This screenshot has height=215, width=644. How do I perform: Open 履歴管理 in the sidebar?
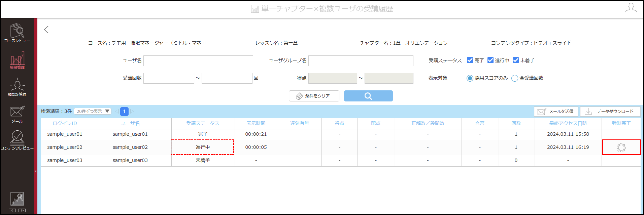tap(17, 60)
